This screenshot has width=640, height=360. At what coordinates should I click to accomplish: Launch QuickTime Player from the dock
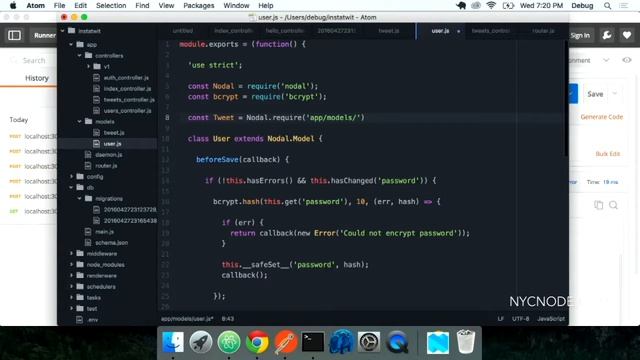click(x=397, y=342)
